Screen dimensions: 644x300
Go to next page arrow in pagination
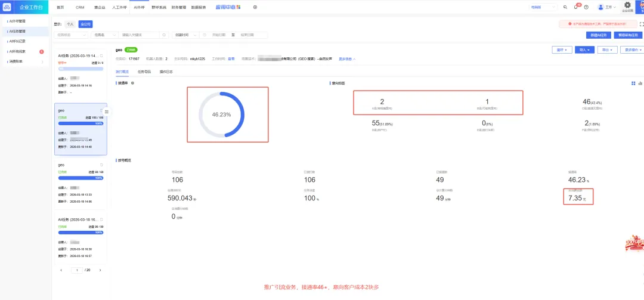pos(100,270)
